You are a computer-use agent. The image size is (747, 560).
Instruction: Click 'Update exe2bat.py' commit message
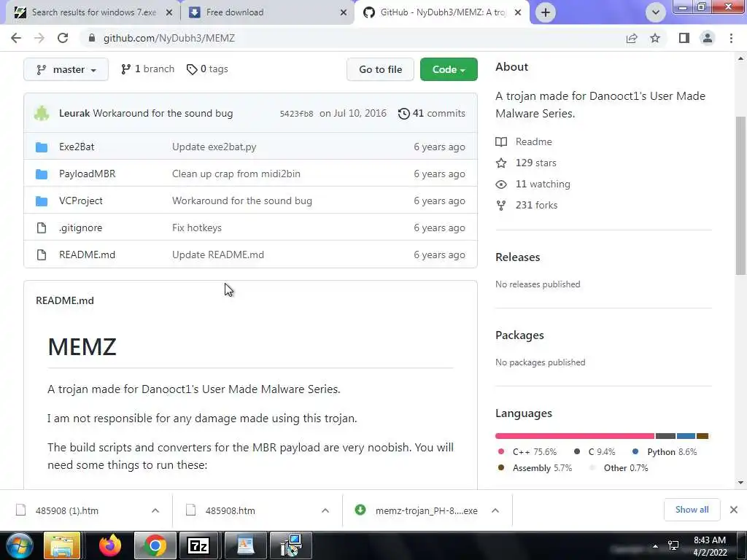coord(214,147)
